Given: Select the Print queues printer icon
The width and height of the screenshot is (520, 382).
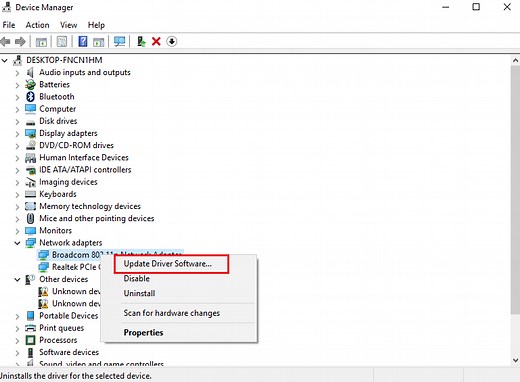Looking at the screenshot, I should [x=30, y=328].
